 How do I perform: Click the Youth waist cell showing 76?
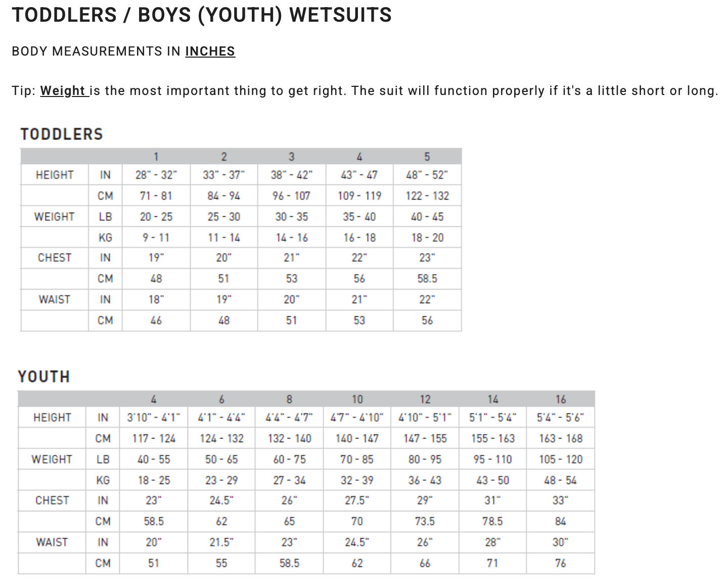pos(561,563)
